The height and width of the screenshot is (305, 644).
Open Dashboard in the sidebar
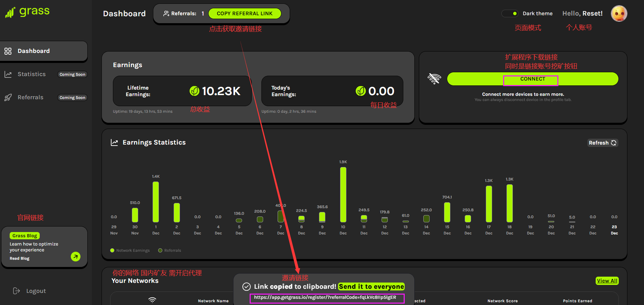pyautogui.click(x=44, y=51)
